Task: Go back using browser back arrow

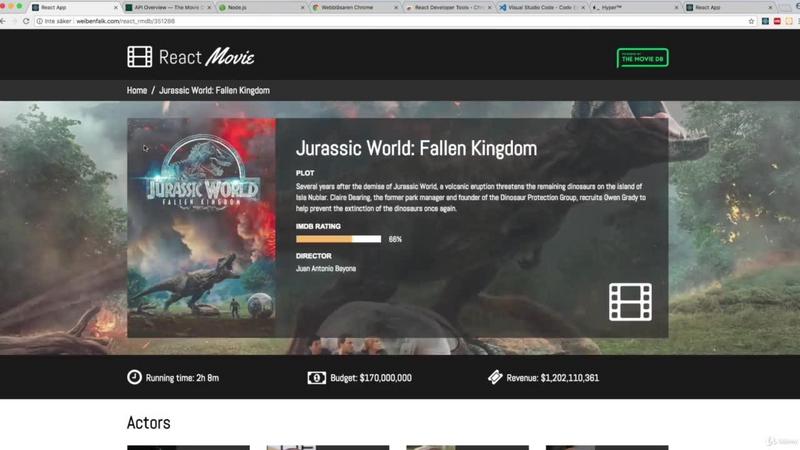Action: click(x=4, y=21)
